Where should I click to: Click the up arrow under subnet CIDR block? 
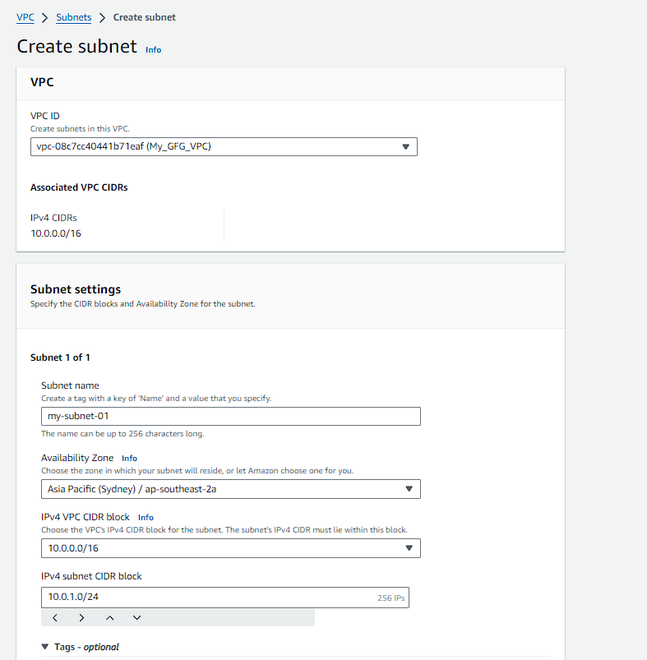109,617
